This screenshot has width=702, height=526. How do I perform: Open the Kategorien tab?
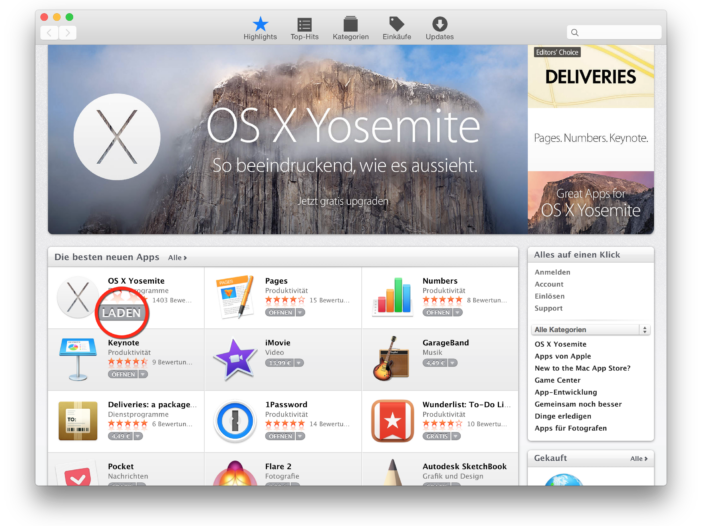tap(351, 28)
